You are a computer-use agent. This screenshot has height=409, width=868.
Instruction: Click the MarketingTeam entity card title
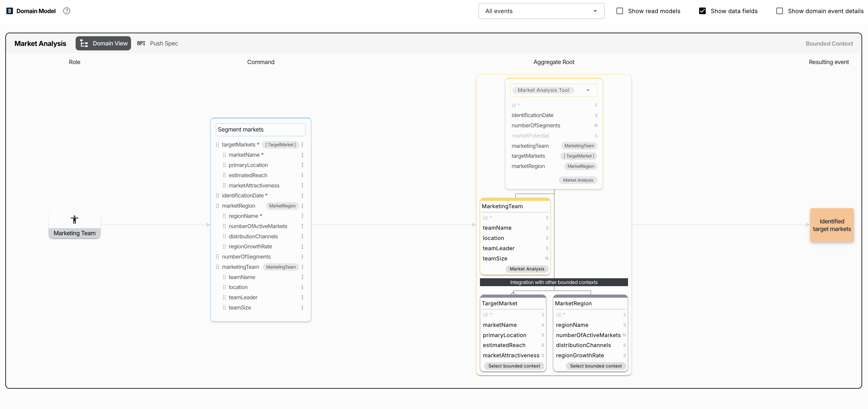click(x=502, y=206)
